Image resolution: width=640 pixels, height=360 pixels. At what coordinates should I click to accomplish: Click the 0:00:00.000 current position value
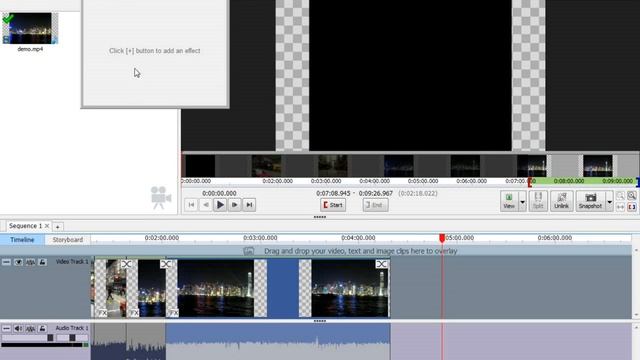pyautogui.click(x=219, y=193)
